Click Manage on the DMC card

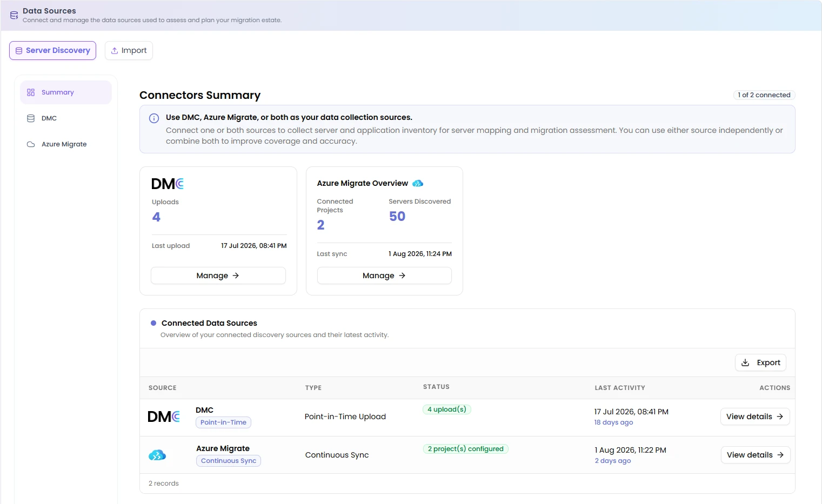click(218, 275)
